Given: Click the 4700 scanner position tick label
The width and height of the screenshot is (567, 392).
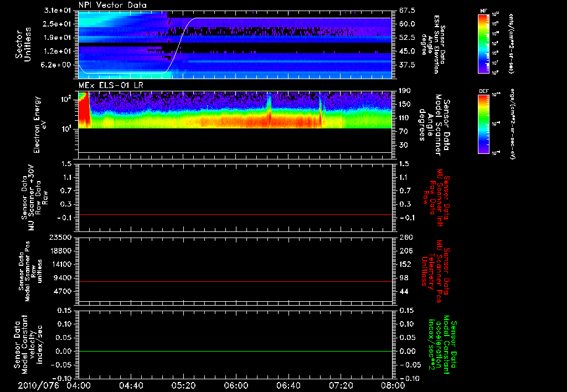Looking at the screenshot, I should (x=63, y=291).
